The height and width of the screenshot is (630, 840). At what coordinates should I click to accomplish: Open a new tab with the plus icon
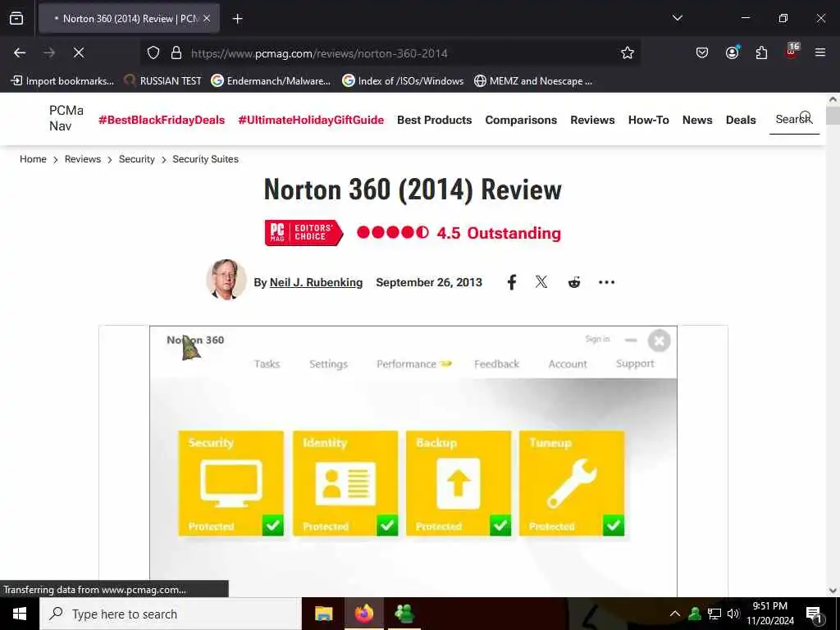pos(237,19)
